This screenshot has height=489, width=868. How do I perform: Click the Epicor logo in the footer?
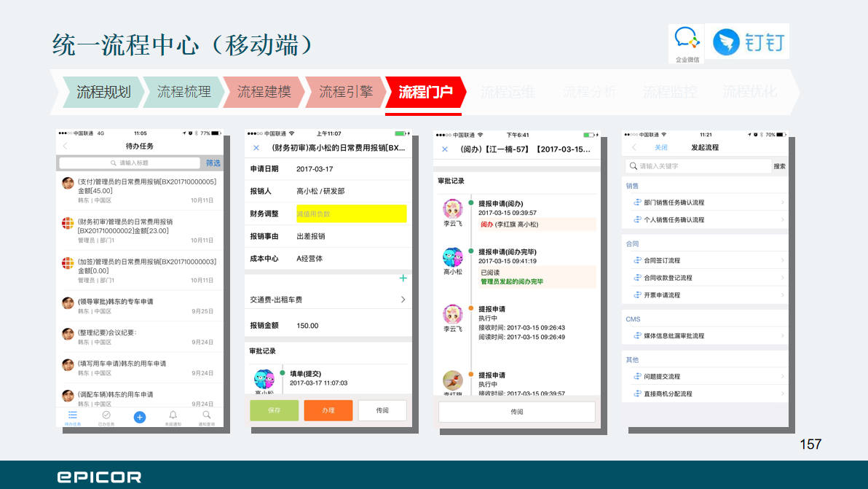(99, 477)
